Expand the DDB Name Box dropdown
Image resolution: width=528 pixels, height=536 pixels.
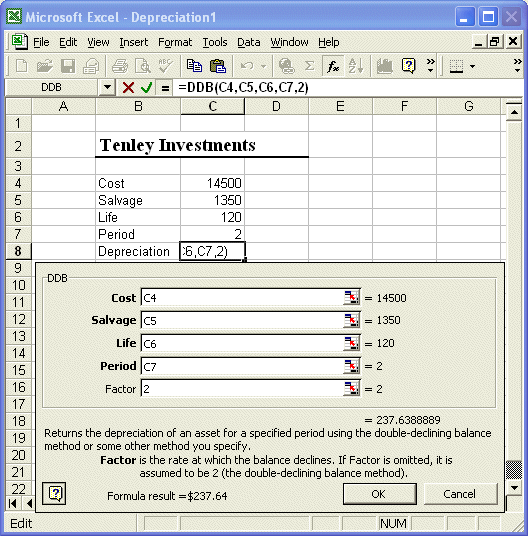point(107,88)
